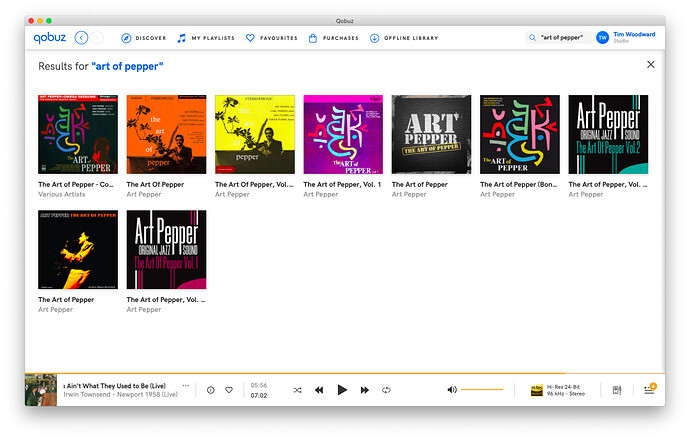The width and height of the screenshot is (690, 439).
Task: Open the yellow Art Of Pepper cover
Action: pyautogui.click(x=255, y=134)
